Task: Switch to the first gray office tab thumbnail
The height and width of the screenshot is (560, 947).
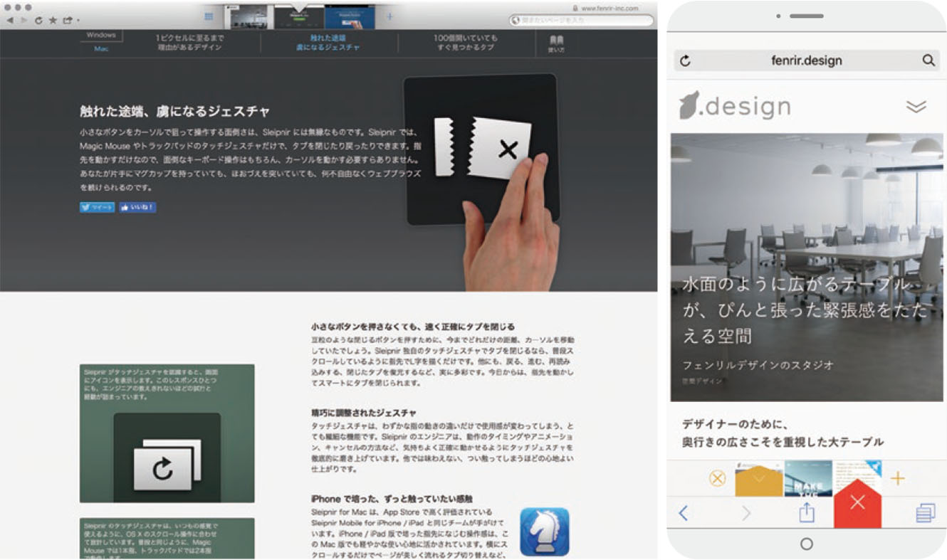Action: pos(248,17)
